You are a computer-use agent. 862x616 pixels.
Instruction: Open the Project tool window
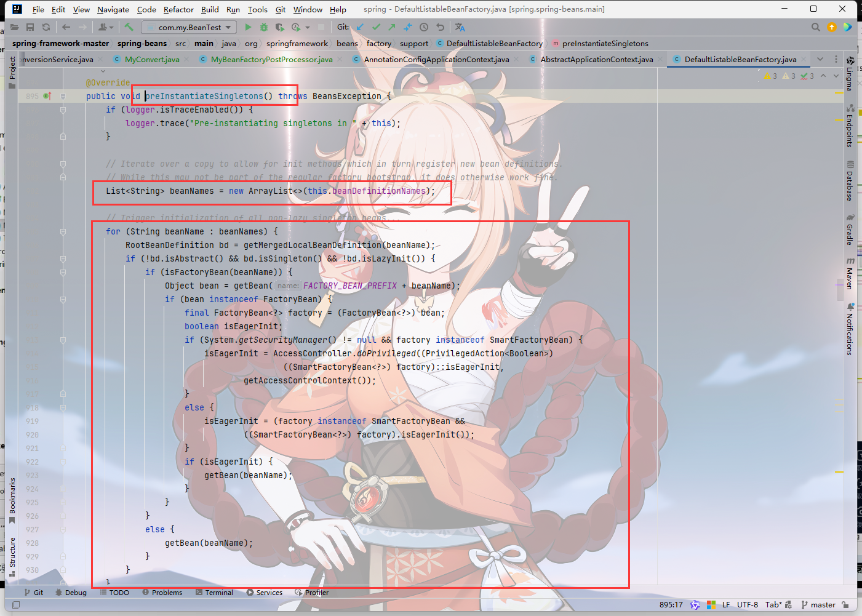click(x=12, y=72)
